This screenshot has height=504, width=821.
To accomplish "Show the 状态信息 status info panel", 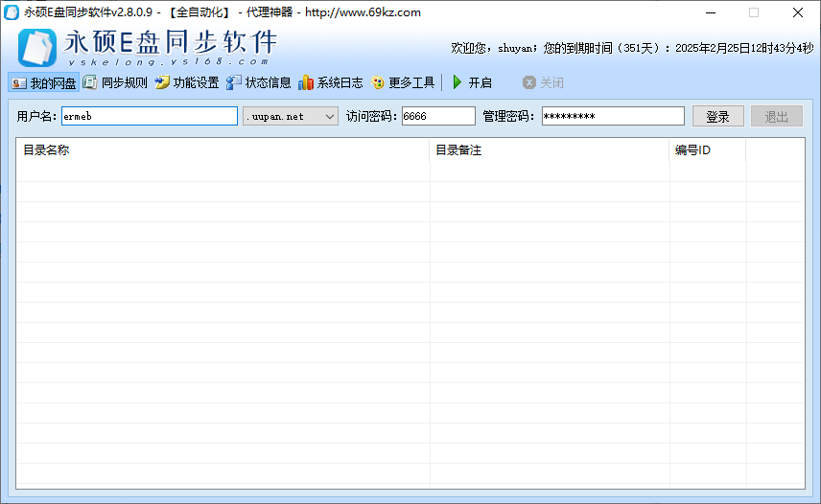I will (x=259, y=83).
